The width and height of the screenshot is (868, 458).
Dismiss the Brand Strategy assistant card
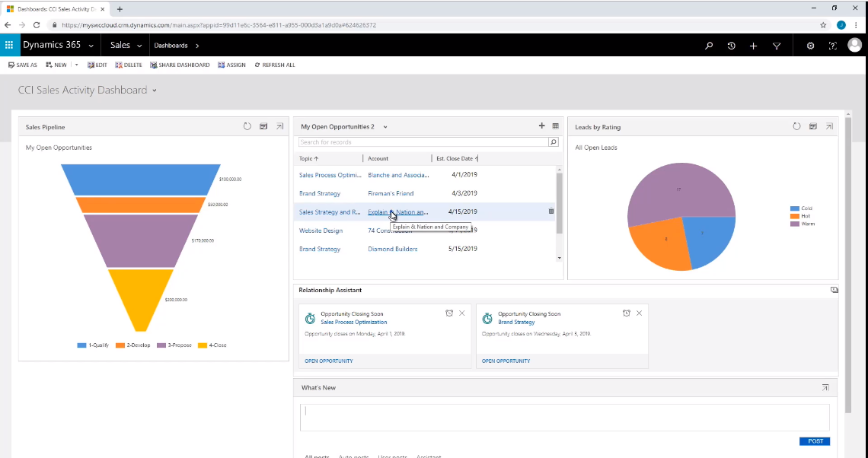pyautogui.click(x=639, y=313)
